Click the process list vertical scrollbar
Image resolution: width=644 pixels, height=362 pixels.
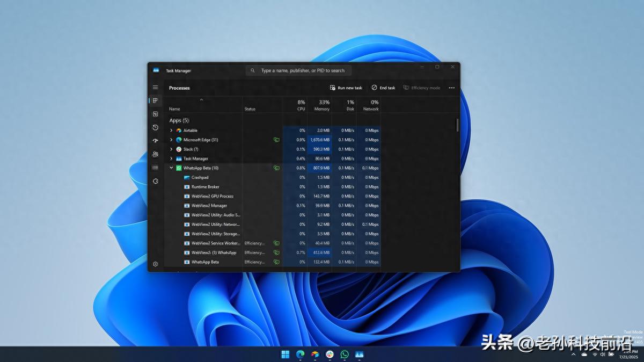pos(458,125)
